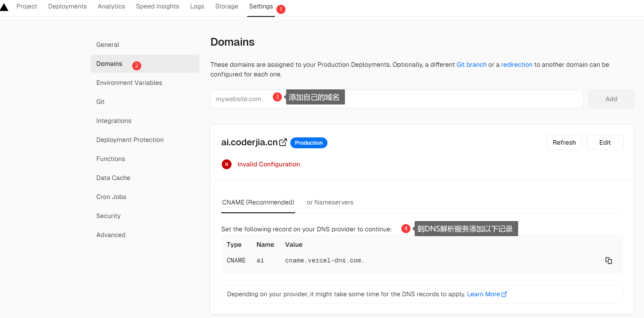Open General settings in sidebar
This screenshot has height=318, width=644.
point(108,45)
